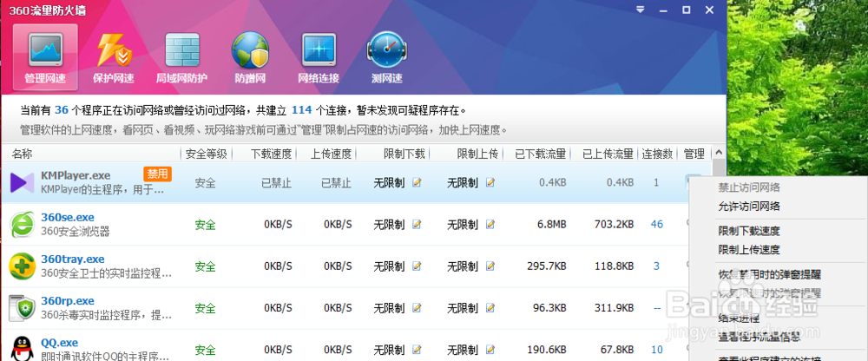Switch to 局域网防护 tab
The width and height of the screenshot is (868, 361).
pyautogui.click(x=181, y=57)
